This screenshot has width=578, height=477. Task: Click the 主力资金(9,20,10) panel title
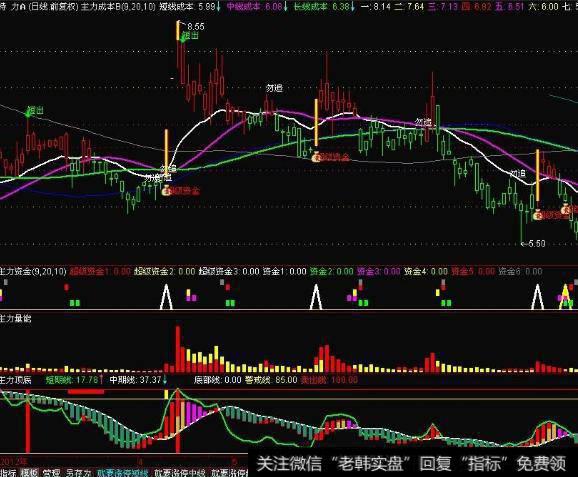(x=33, y=272)
